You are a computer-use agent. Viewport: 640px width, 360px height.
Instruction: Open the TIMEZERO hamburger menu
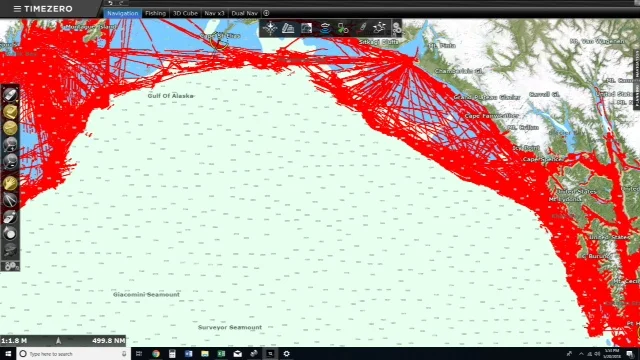click(17, 9)
